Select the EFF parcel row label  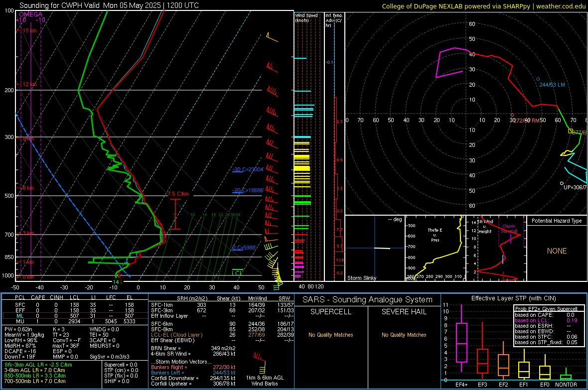coord(20,310)
